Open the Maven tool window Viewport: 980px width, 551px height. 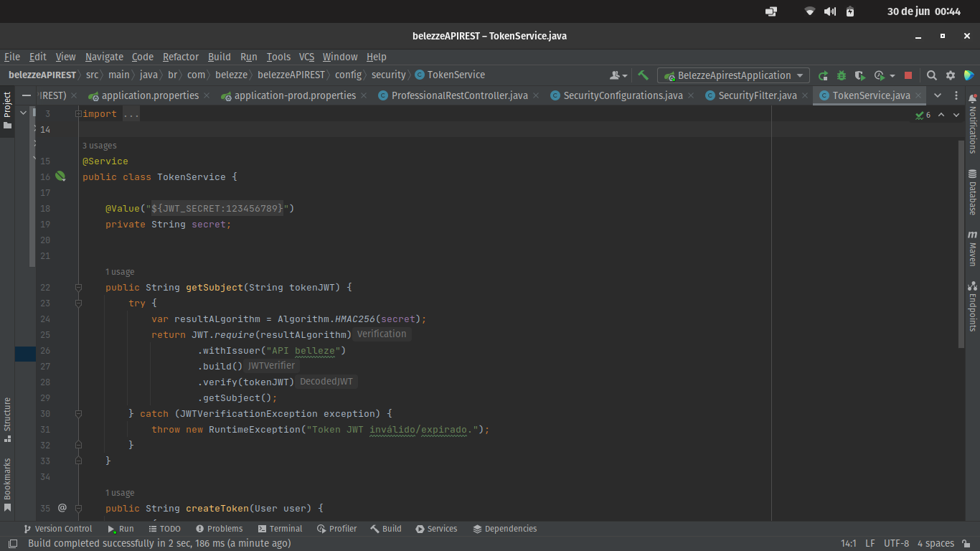(973, 248)
